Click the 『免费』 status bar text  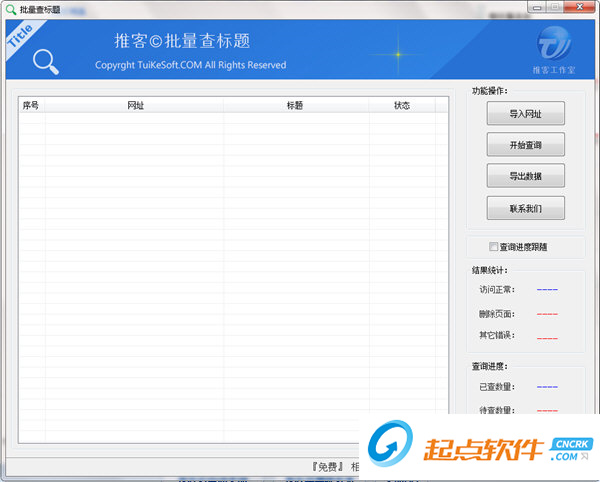pyautogui.click(x=327, y=467)
